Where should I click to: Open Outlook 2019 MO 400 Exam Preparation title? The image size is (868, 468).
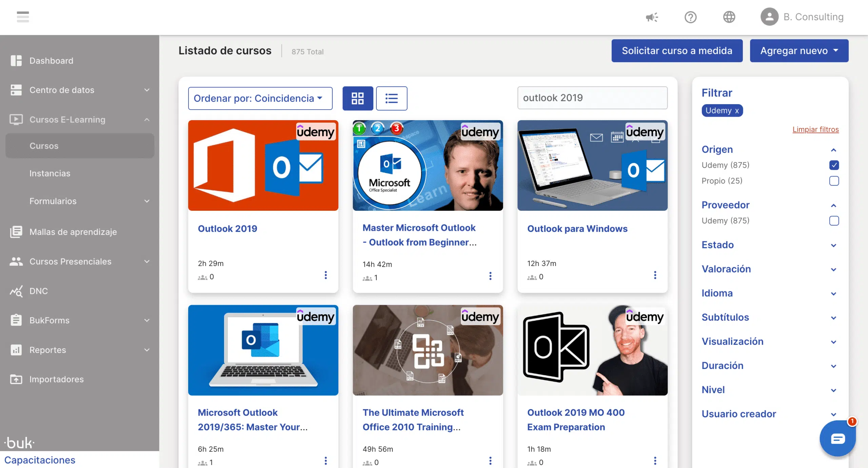click(x=576, y=420)
